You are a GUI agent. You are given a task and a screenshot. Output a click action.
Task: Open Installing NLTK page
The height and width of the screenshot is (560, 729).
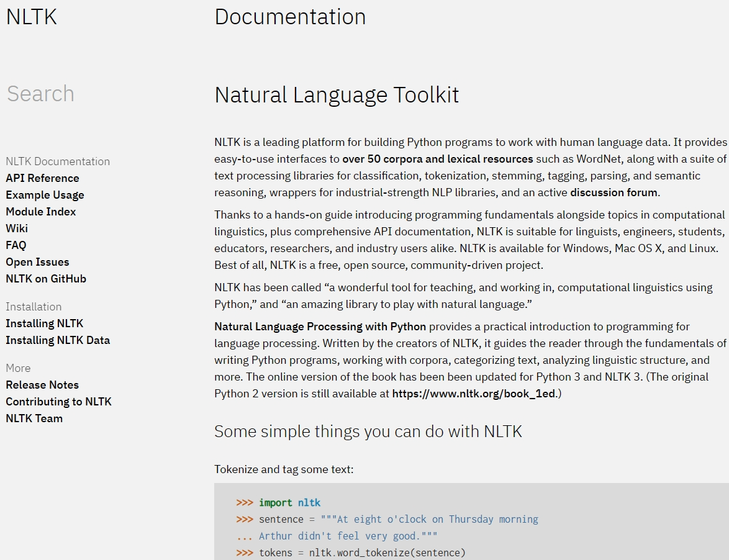click(x=44, y=323)
